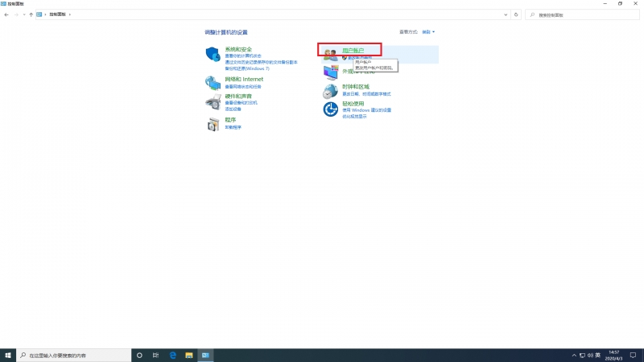644x362 pixels.
Task: Open Hardware and Sound printer icon
Action: tap(213, 102)
